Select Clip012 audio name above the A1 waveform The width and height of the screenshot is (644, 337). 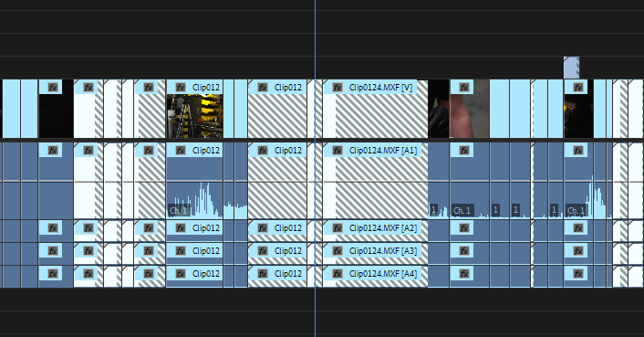coord(206,151)
